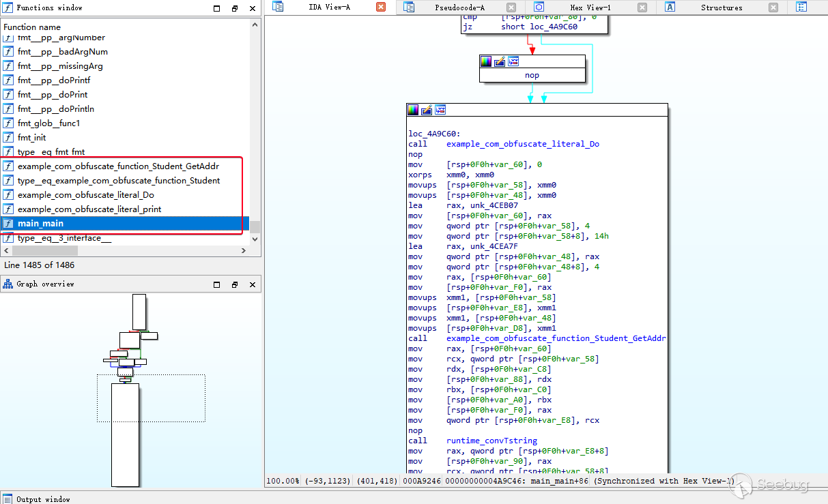Click the group-node icon on the loc_4A9C60 block
This screenshot has width=828, height=504.
[440, 109]
